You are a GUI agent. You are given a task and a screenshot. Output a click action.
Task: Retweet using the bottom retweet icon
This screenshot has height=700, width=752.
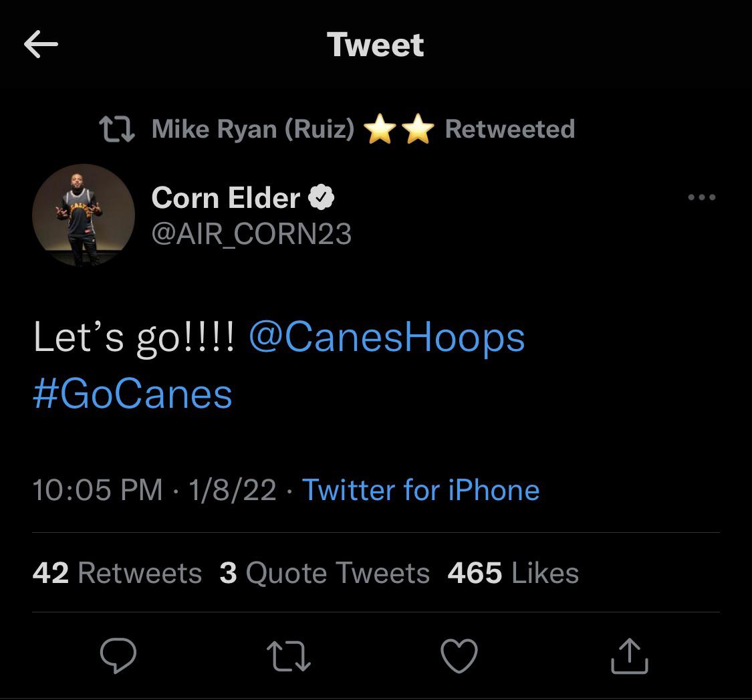(288, 655)
